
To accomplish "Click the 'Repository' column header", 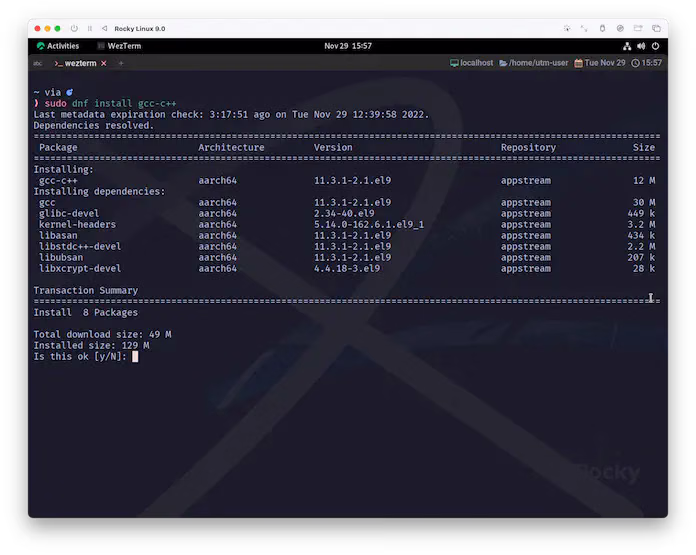I will [528, 147].
